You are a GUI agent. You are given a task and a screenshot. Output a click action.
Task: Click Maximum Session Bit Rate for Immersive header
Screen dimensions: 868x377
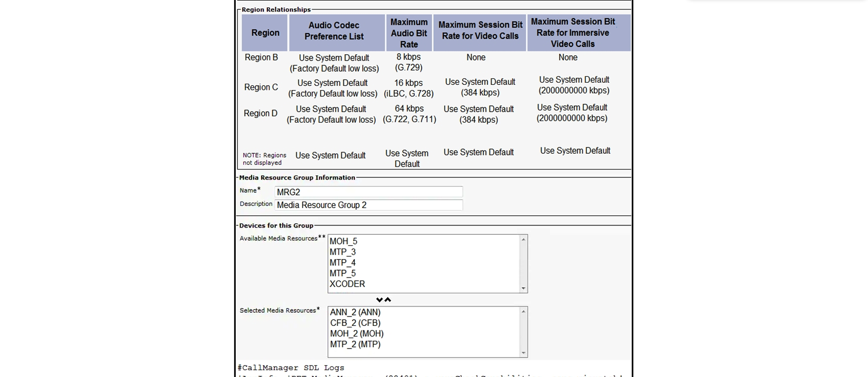pos(578,33)
